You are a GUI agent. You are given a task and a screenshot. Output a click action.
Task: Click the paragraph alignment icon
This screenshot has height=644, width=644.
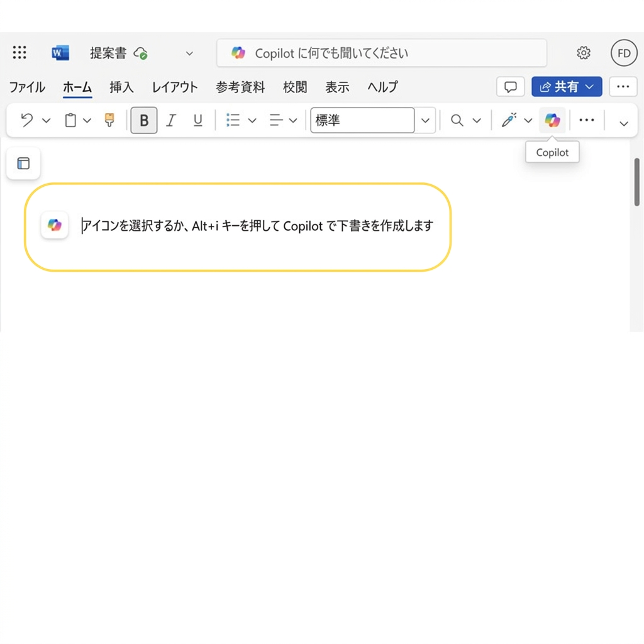pos(276,120)
